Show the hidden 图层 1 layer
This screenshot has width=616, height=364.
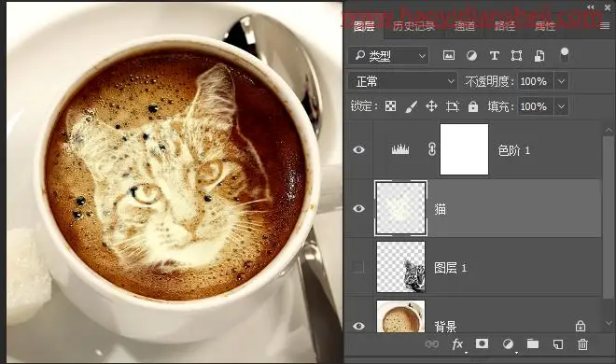click(x=357, y=267)
